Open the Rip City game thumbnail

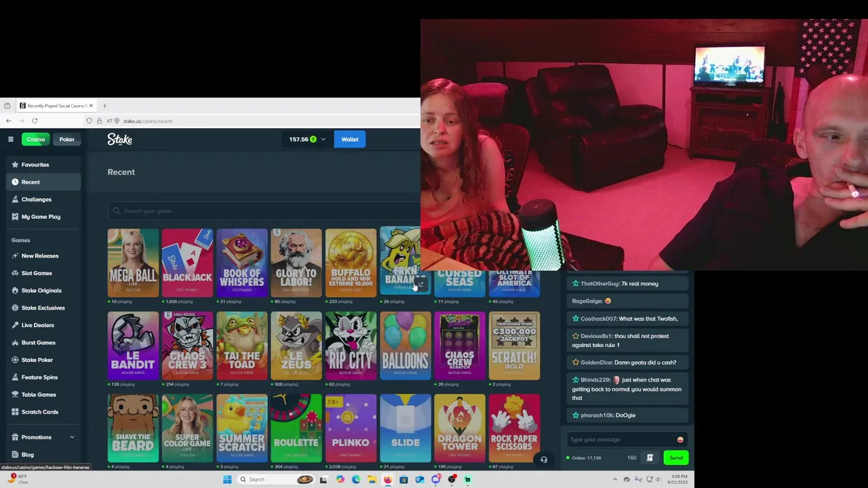[x=351, y=346]
